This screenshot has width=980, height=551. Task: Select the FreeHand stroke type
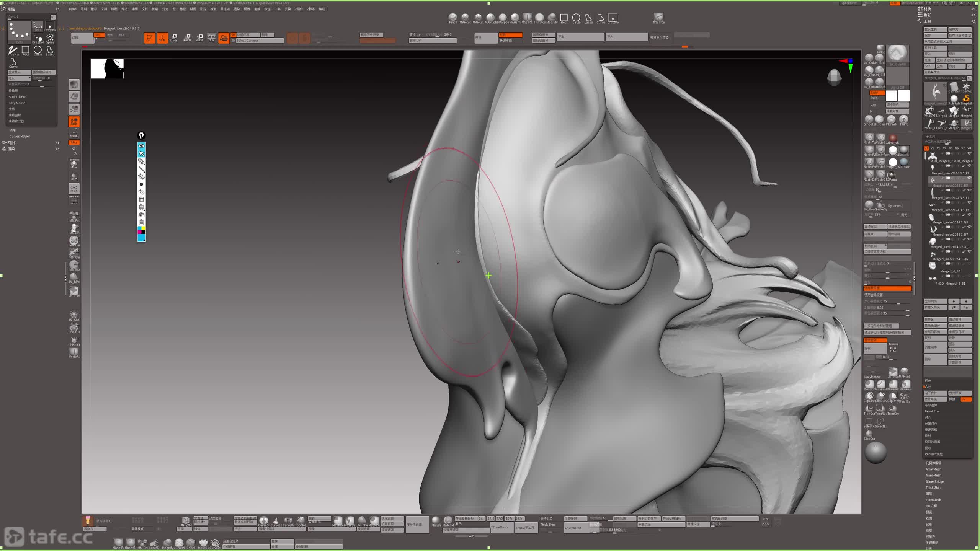click(x=13, y=51)
